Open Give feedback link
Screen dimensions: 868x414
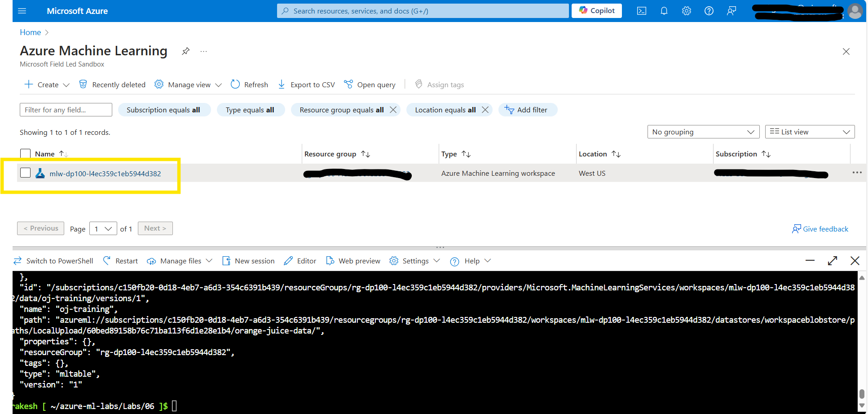click(x=820, y=229)
